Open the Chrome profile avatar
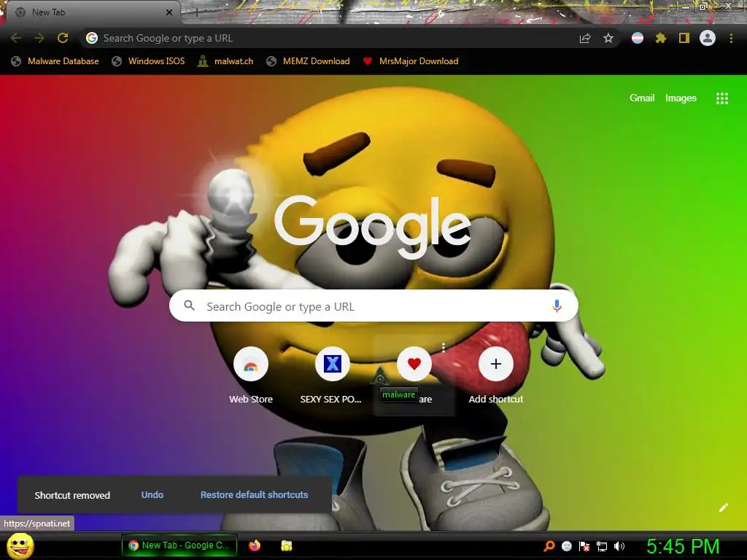 pyautogui.click(x=708, y=38)
